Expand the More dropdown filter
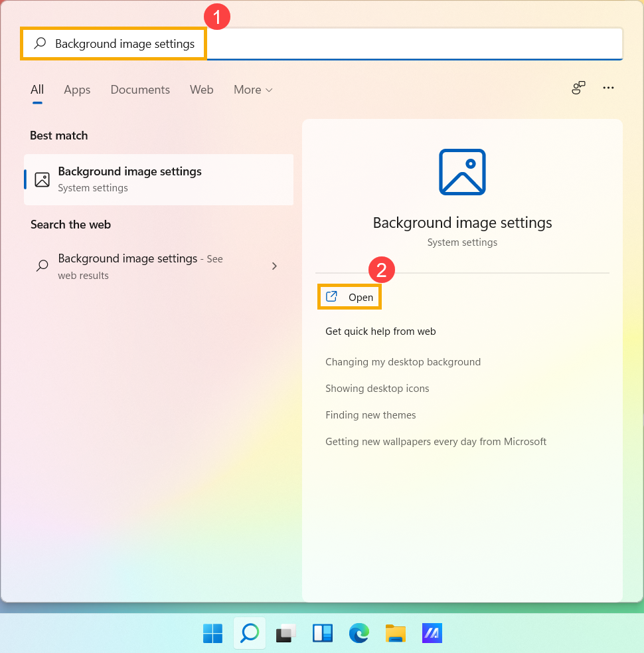Viewport: 644px width, 653px height. 253,90
